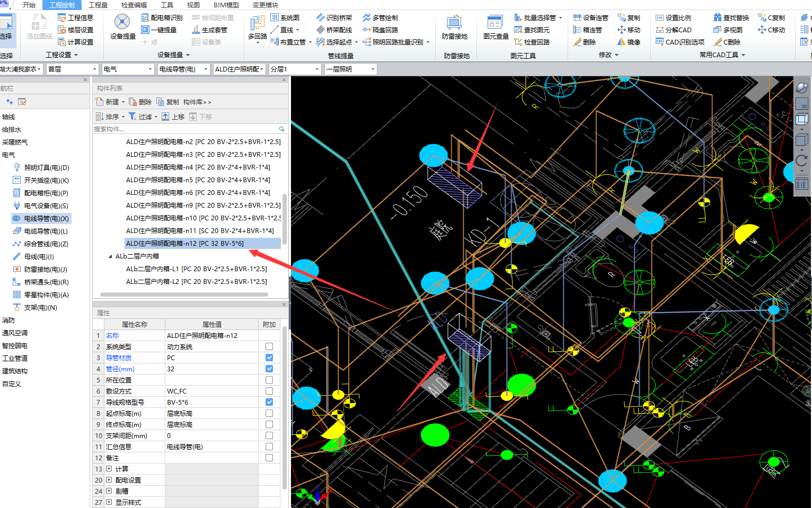Click the 构件库>> button
The width and height of the screenshot is (812, 508).
(x=197, y=102)
